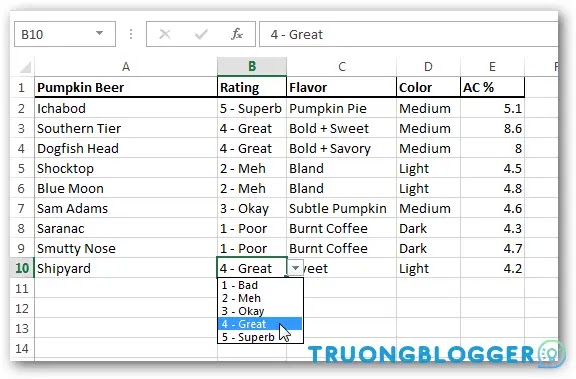Screen dimensions: 576x379
Task: Select the 'Smutty Nose' cell
Action: click(x=126, y=248)
